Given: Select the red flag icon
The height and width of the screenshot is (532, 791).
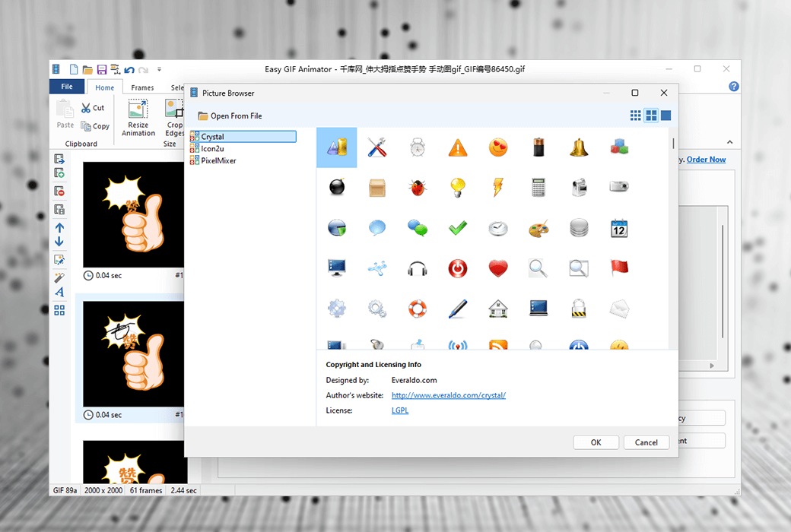Looking at the screenshot, I should tap(619, 268).
